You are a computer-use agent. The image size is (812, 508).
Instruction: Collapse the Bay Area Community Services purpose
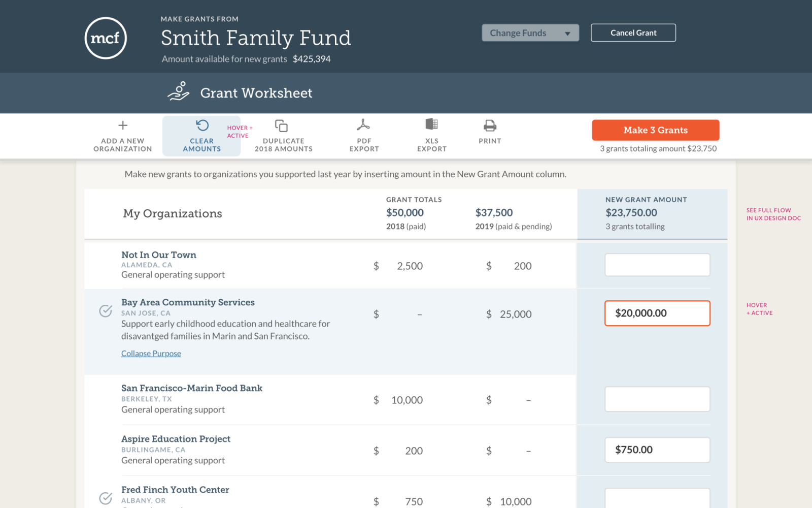tap(151, 354)
